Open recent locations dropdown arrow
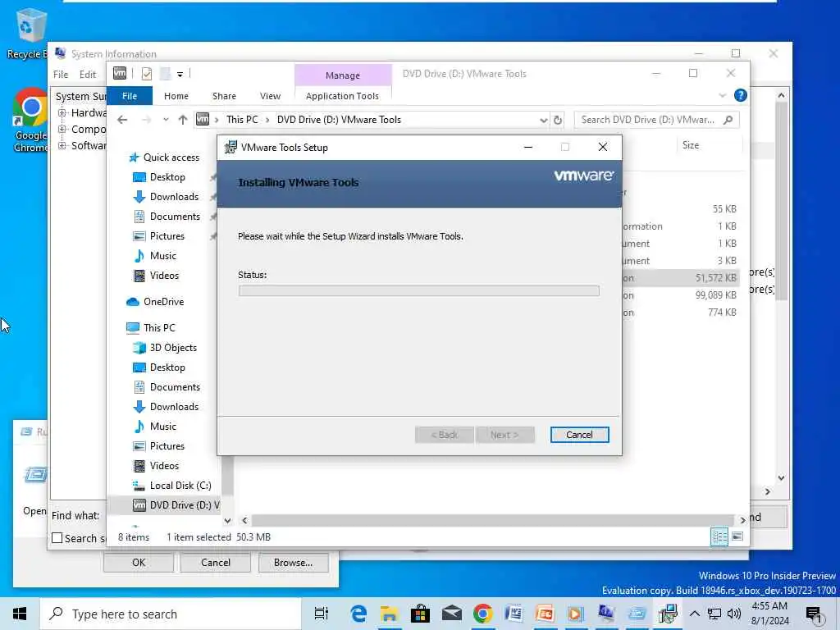This screenshot has width=840, height=630. (166, 120)
